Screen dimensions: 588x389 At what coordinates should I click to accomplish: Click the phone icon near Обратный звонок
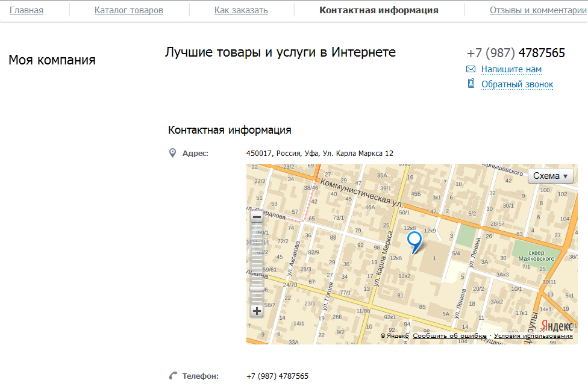pos(471,84)
